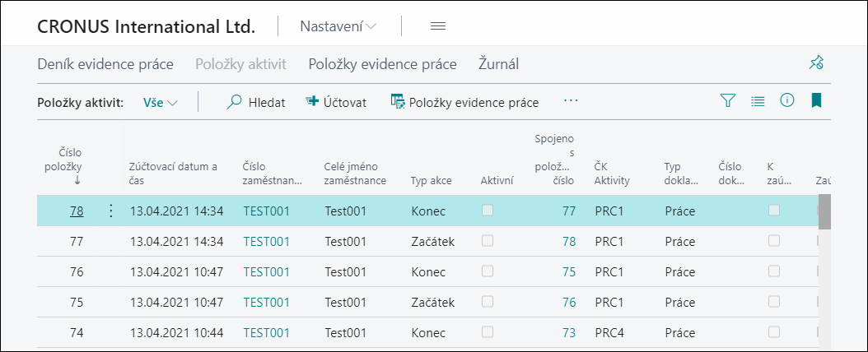This screenshot has width=868, height=352.
Task: Toggle K zaúčtování checkbox in row 78
Action: click(774, 210)
